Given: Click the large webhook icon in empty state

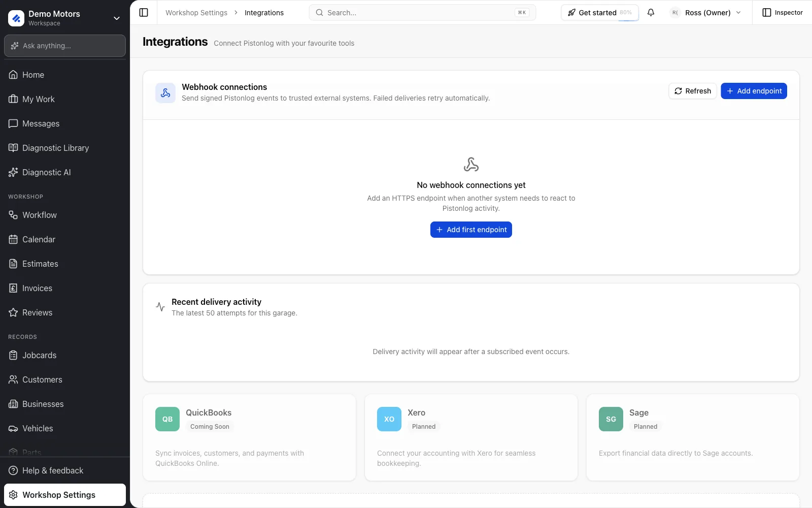Looking at the screenshot, I should pos(471,165).
